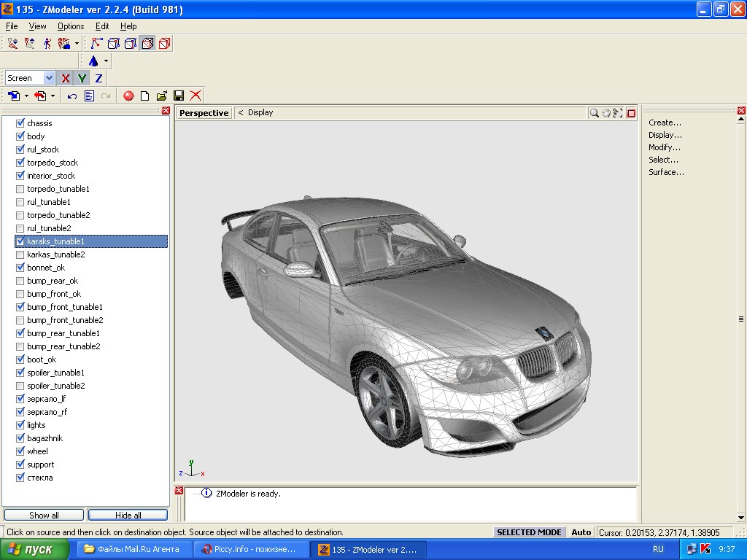The height and width of the screenshot is (560, 747).
Task: Open the undo history list icon
Action: [x=89, y=96]
